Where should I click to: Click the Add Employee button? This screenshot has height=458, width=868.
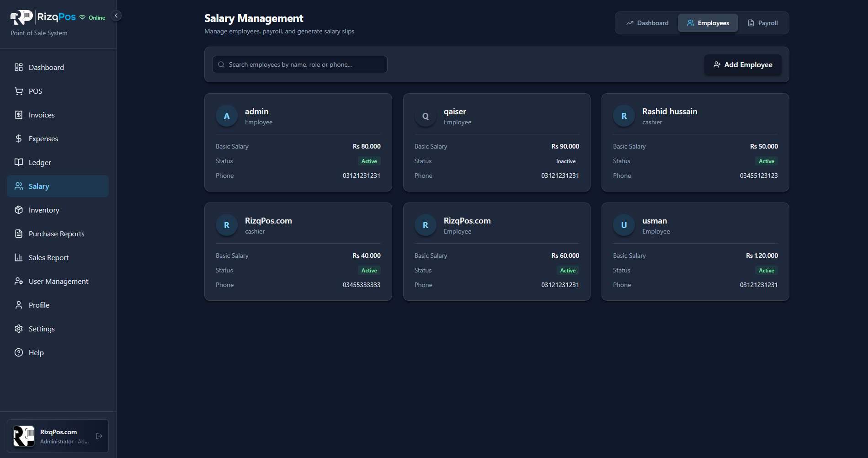[x=743, y=64]
